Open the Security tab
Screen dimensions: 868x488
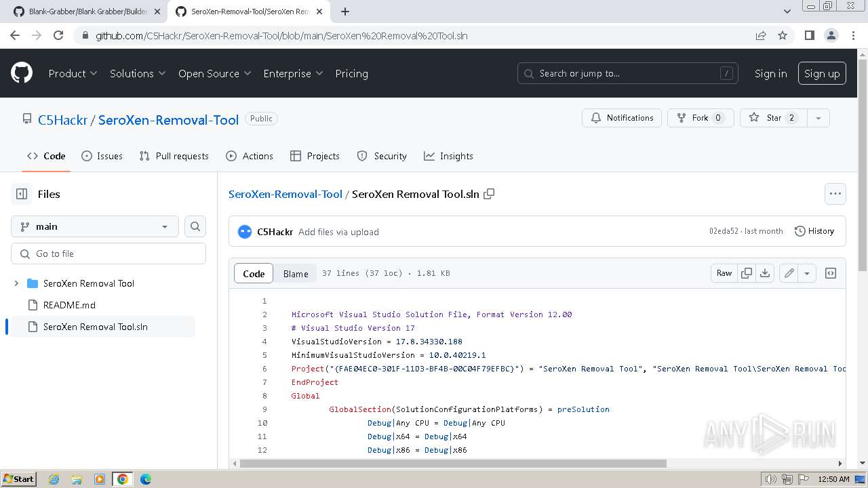382,156
